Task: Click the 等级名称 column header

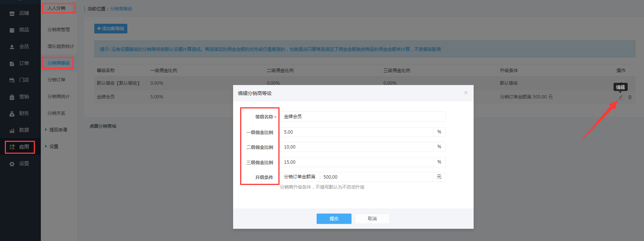Action: [106, 70]
